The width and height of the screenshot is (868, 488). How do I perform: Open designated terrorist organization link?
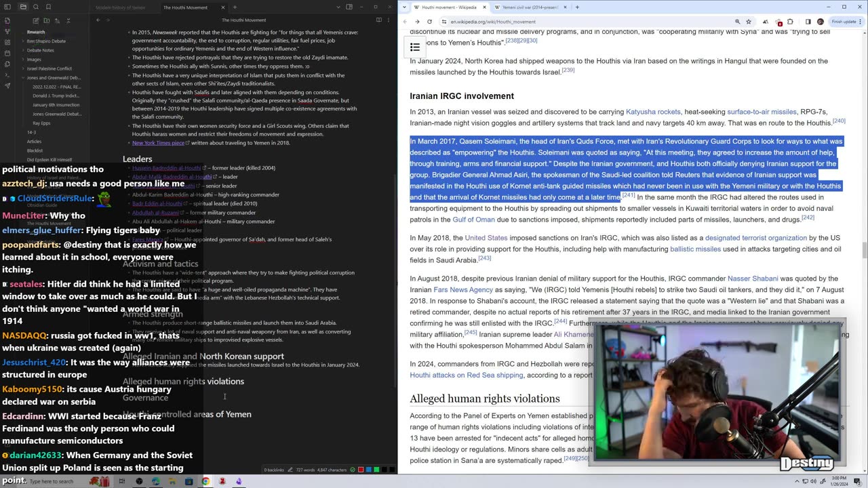coord(755,238)
